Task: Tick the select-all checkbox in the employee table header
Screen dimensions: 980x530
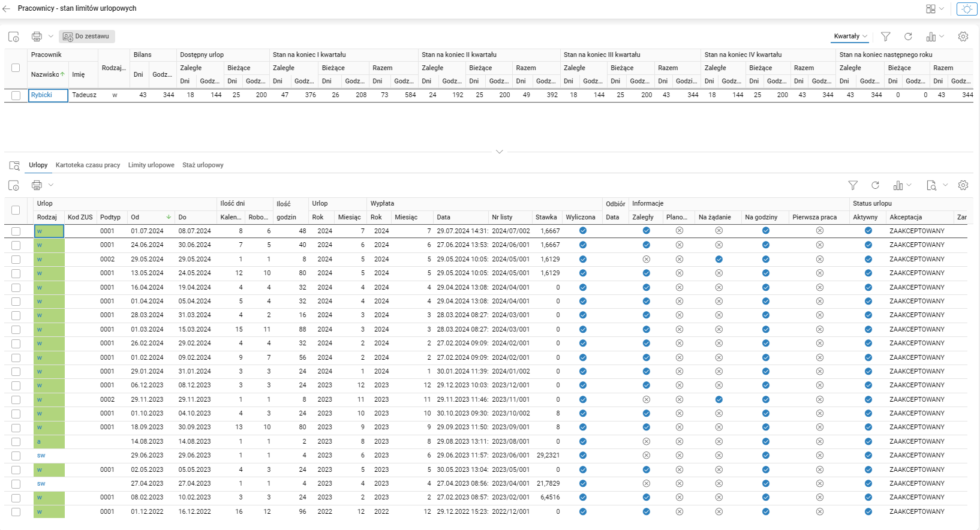Action: [x=16, y=68]
